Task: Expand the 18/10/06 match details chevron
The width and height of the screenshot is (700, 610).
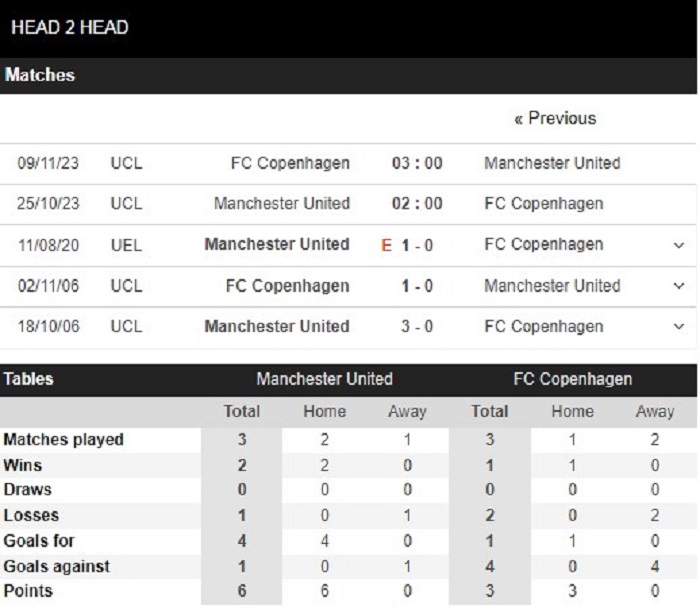Action: click(x=680, y=327)
